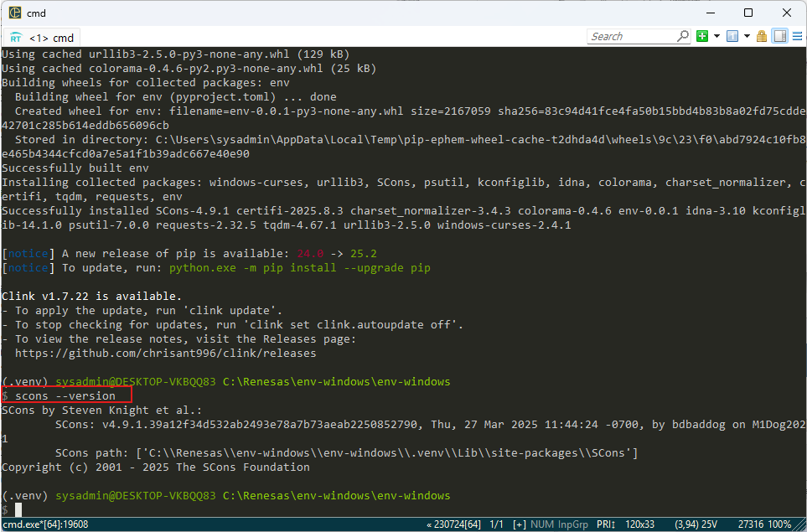Click the [+] indicator in status bar
The height and width of the screenshot is (532, 807).
coord(520,524)
